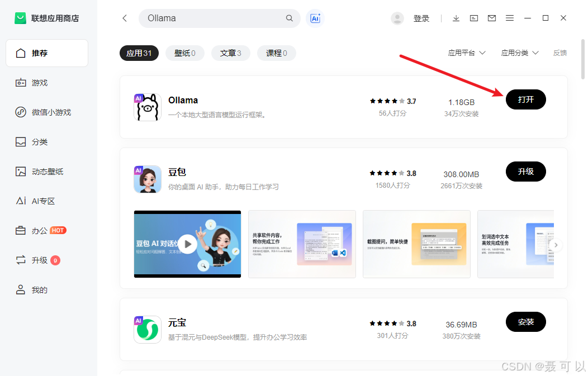The image size is (588, 376).
Task: Open 推荐 in the sidebar
Action: click(x=47, y=53)
